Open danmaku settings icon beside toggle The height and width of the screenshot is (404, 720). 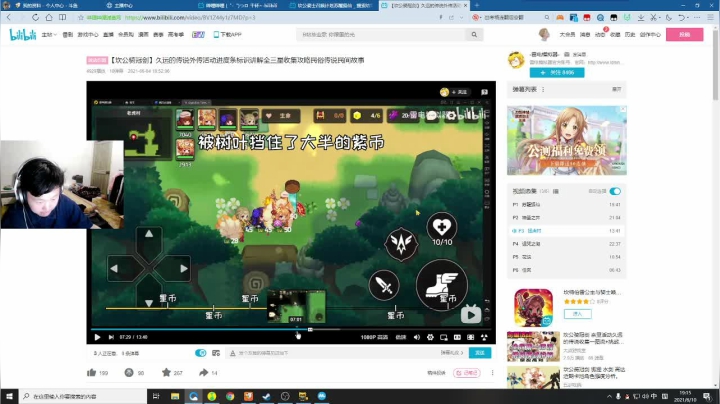tap(216, 353)
